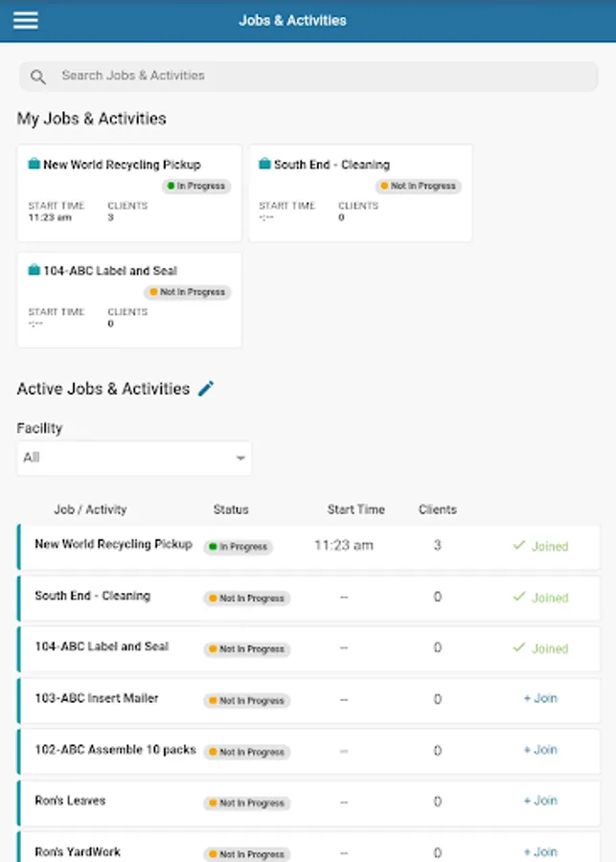616x862 pixels.
Task: Click the Job / Activity column header
Action: (90, 510)
